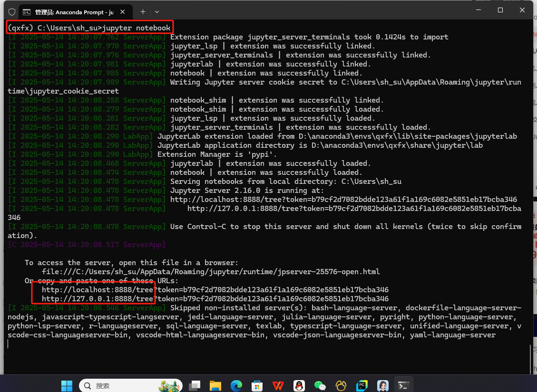Click the taskbar search box

(131, 385)
